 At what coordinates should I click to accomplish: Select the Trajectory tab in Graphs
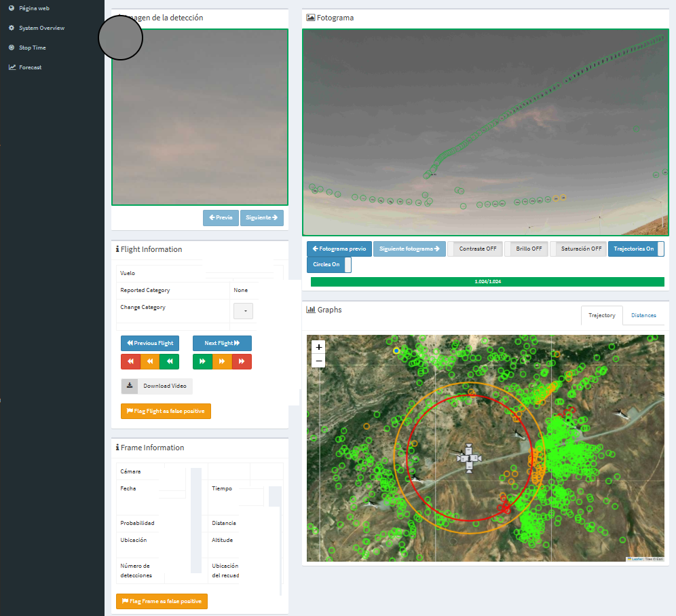tap(601, 315)
